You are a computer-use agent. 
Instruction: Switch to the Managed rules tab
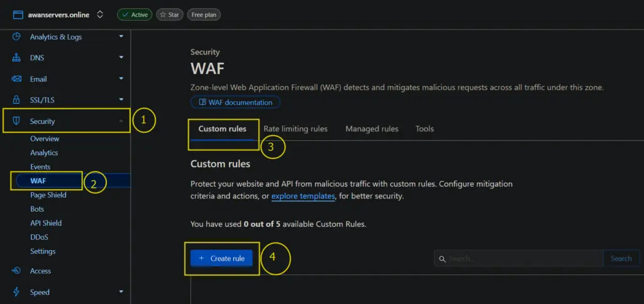point(372,129)
